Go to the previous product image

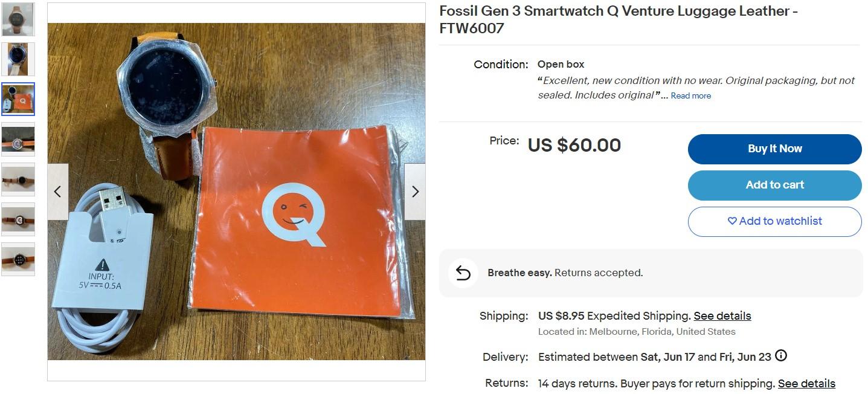click(57, 192)
